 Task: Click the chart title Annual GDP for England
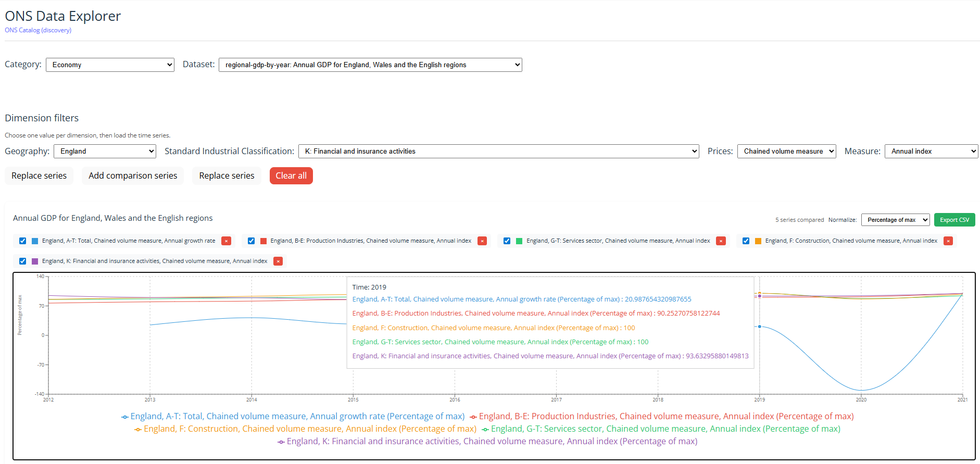(112, 218)
